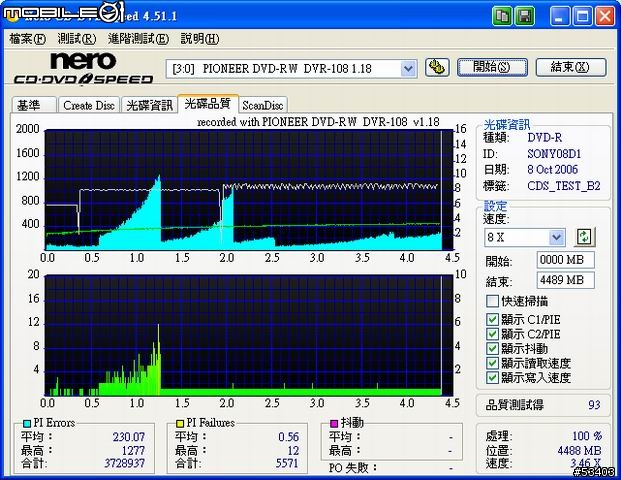Click the 結束(X) exit button
Image resolution: width=621 pixels, height=480 pixels.
tap(571, 67)
